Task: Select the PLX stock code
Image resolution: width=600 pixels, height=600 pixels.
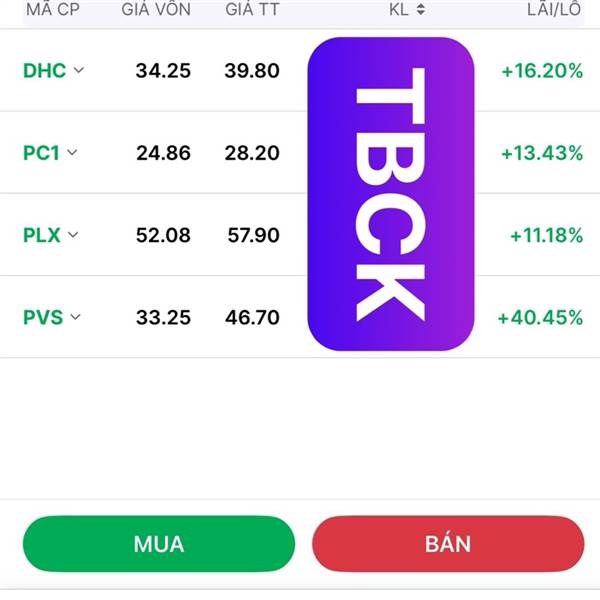Action: coord(42,236)
